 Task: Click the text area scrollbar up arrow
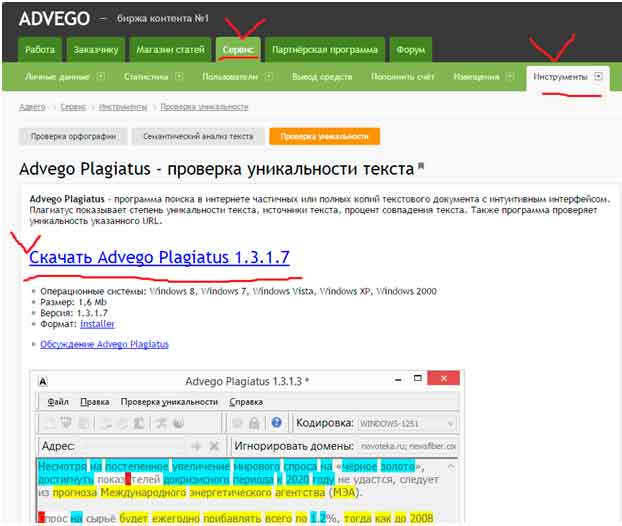tap(451, 466)
